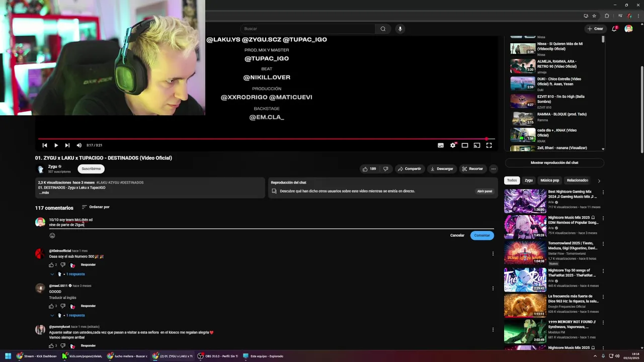The height and width of the screenshot is (362, 644).
Task: Select the Todos filter chip
Action: click(512, 180)
